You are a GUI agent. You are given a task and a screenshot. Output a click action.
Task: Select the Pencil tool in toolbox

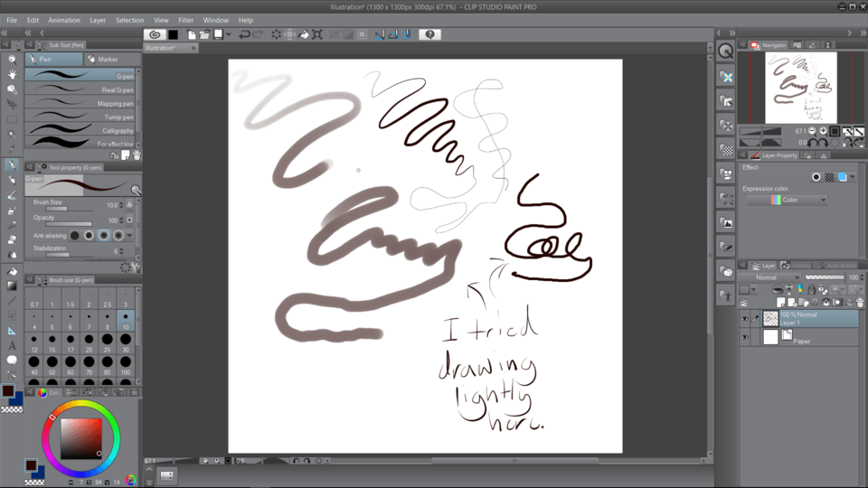[12, 180]
